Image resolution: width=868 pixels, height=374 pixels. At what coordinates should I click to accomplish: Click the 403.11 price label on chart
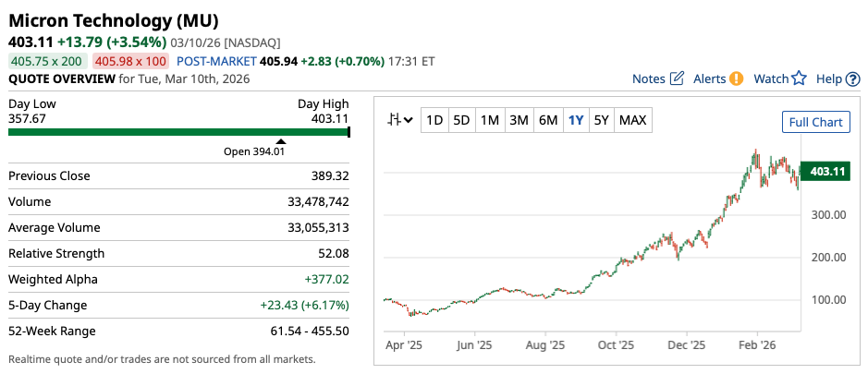tap(823, 172)
